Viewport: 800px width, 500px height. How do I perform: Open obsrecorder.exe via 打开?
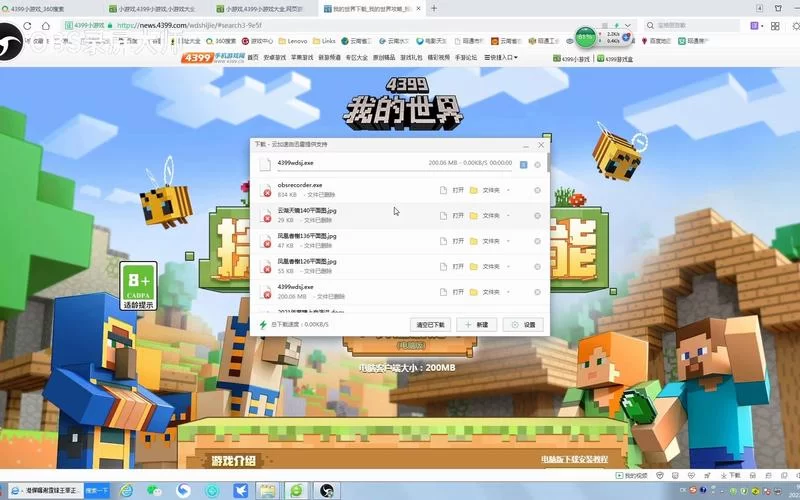coord(452,190)
